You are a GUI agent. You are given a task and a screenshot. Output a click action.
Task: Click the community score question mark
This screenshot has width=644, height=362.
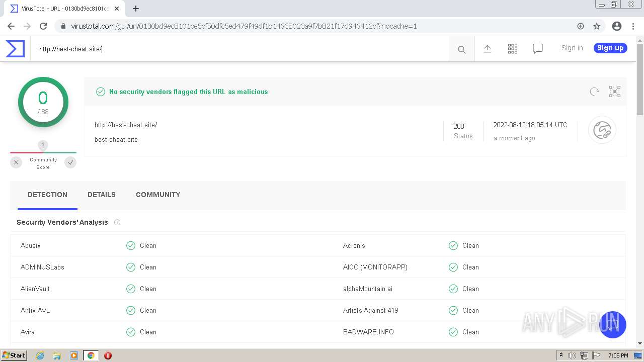pos(43,145)
